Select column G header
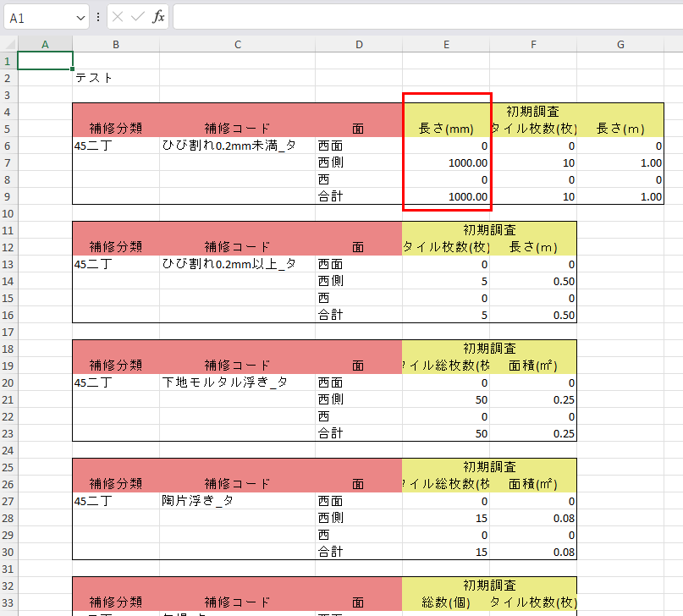Viewport: 683px width, 616px height. pos(620,44)
